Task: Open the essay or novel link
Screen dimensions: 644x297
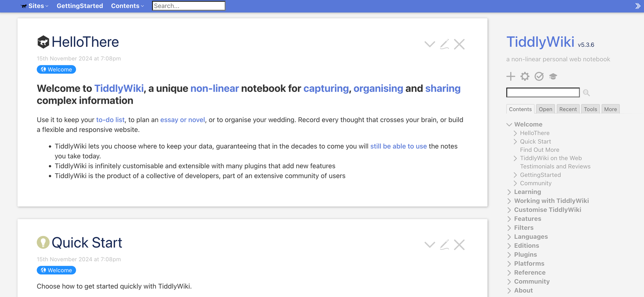Action: pyautogui.click(x=183, y=120)
